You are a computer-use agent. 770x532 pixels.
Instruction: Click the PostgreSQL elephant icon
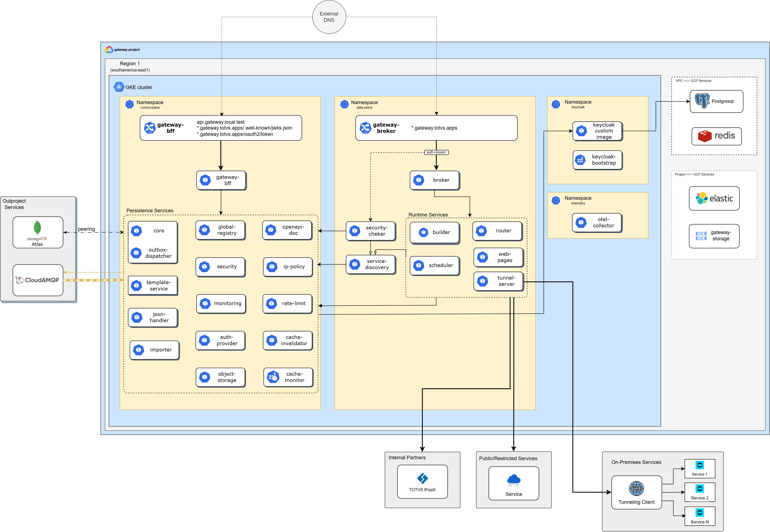(702, 101)
